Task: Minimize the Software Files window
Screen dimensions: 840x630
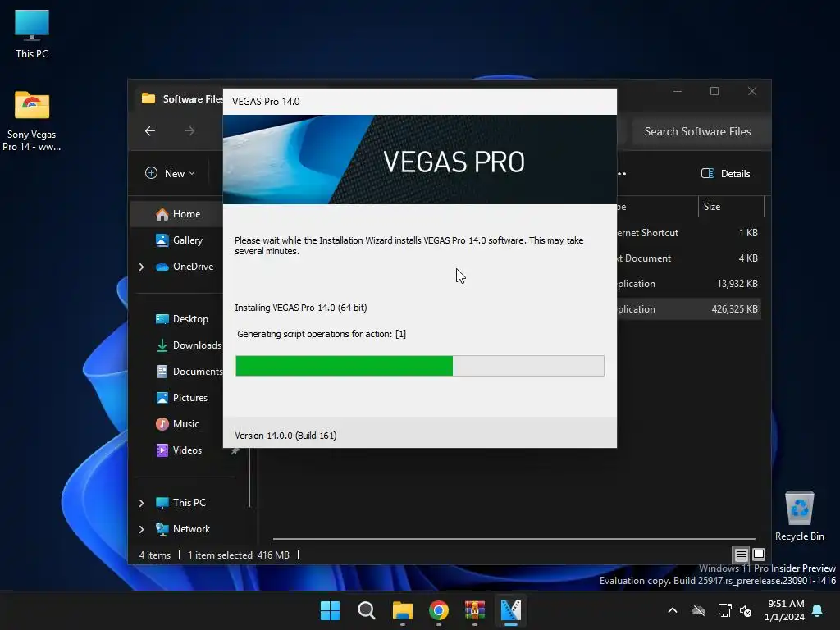Action: click(x=678, y=92)
